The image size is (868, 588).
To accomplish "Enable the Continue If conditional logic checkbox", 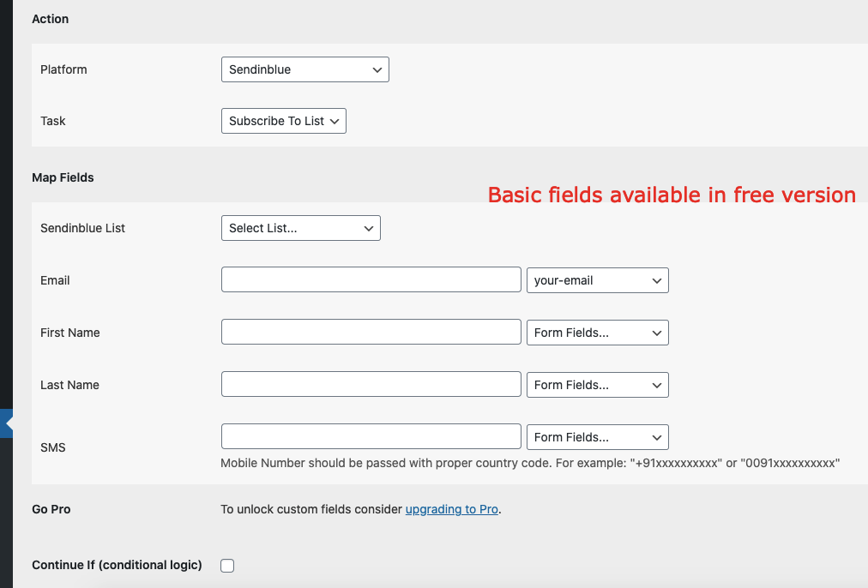I will (x=227, y=566).
